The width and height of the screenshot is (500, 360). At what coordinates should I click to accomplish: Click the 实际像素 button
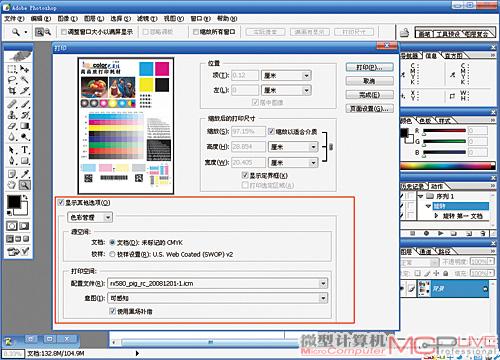[x=265, y=32]
